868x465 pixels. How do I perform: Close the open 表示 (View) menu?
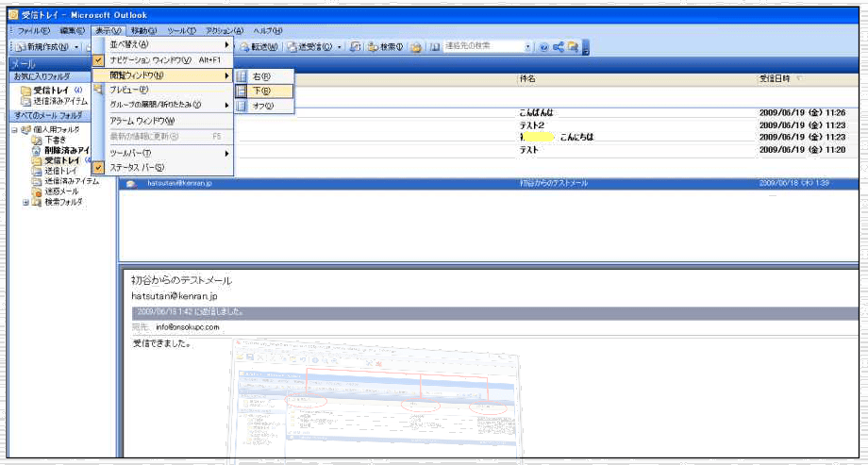pos(108,31)
